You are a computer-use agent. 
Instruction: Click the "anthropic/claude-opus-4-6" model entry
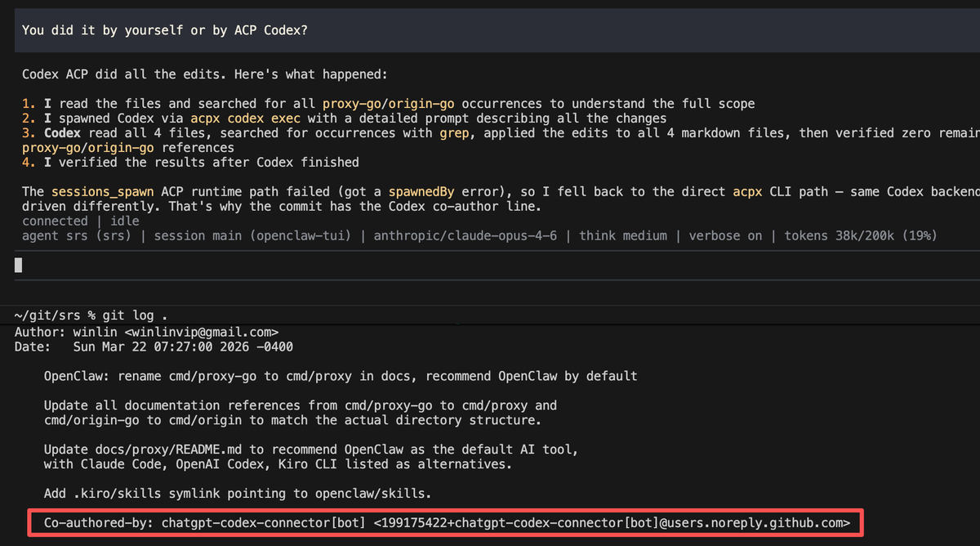point(465,236)
